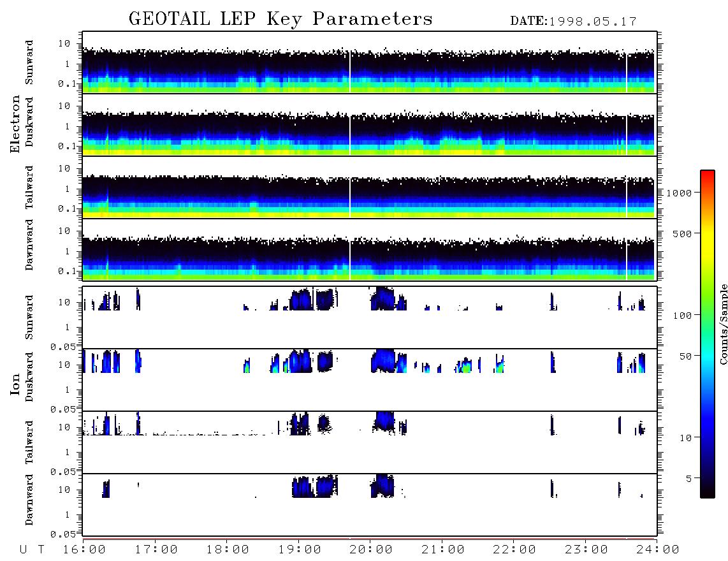728x561 pixels.
Task: Click the Electron 'Dawnward' panel label
Action: (x=29, y=245)
